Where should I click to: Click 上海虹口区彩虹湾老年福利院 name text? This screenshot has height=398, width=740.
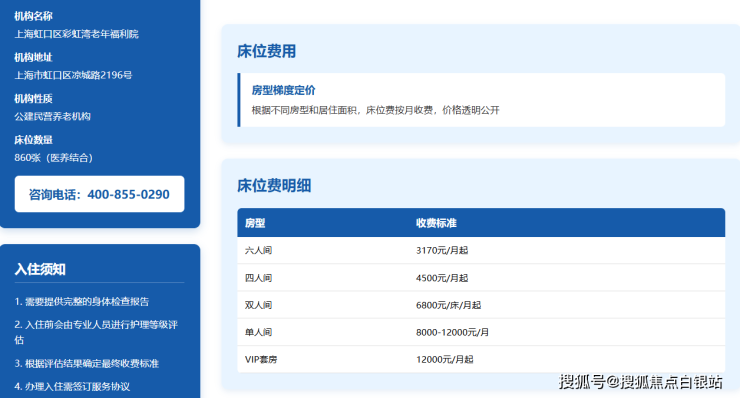(76, 34)
